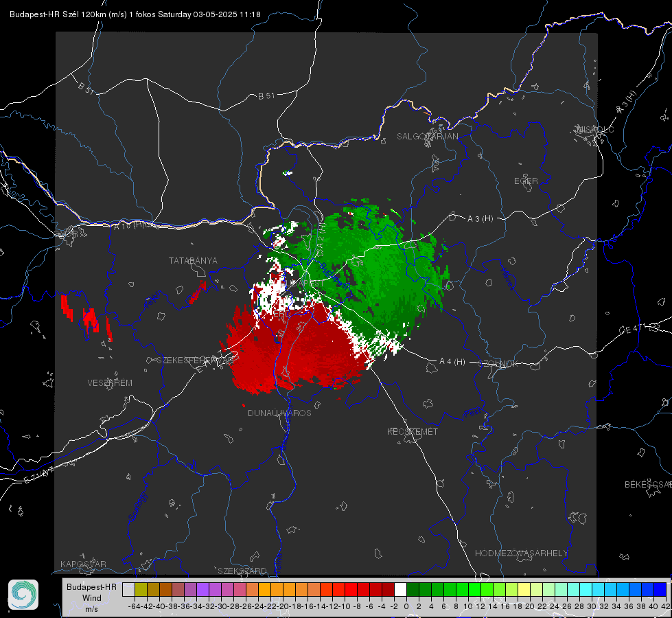672x618 pixels.
Task: Click the white zero-velocity swatch in the legend
Action: [400, 589]
